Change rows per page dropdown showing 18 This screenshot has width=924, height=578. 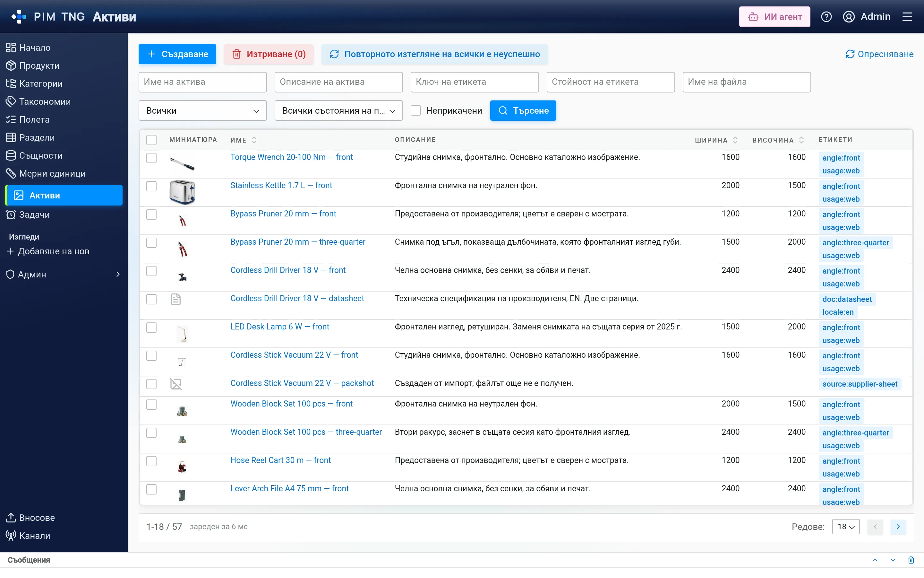[846, 527]
